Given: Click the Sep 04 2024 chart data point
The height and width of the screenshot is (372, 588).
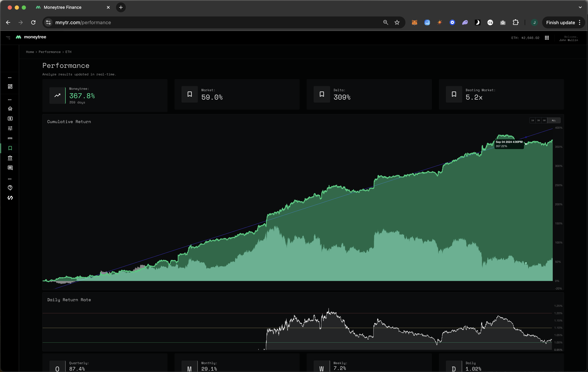Looking at the screenshot, I should point(526,144).
